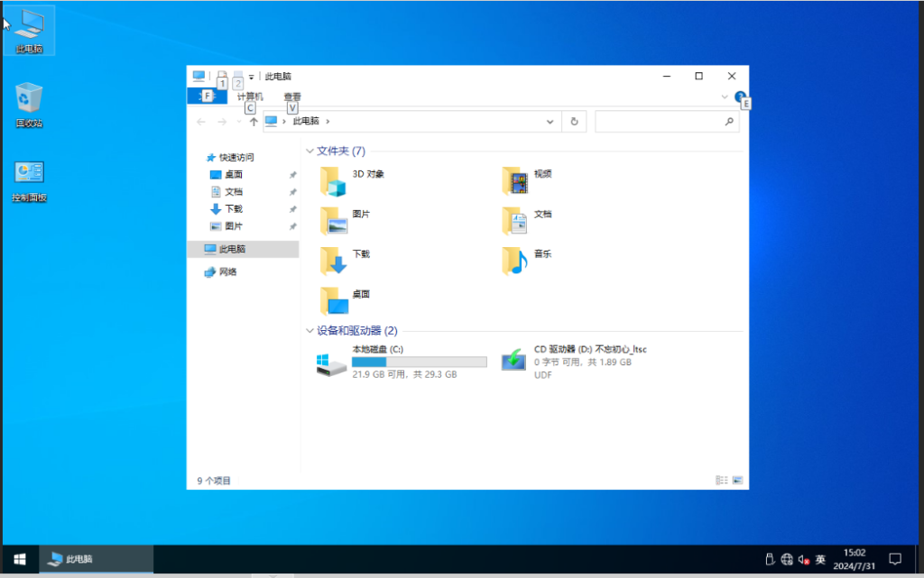Open the 计算机 ribbon tab
This screenshot has height=578, width=924.
click(250, 96)
